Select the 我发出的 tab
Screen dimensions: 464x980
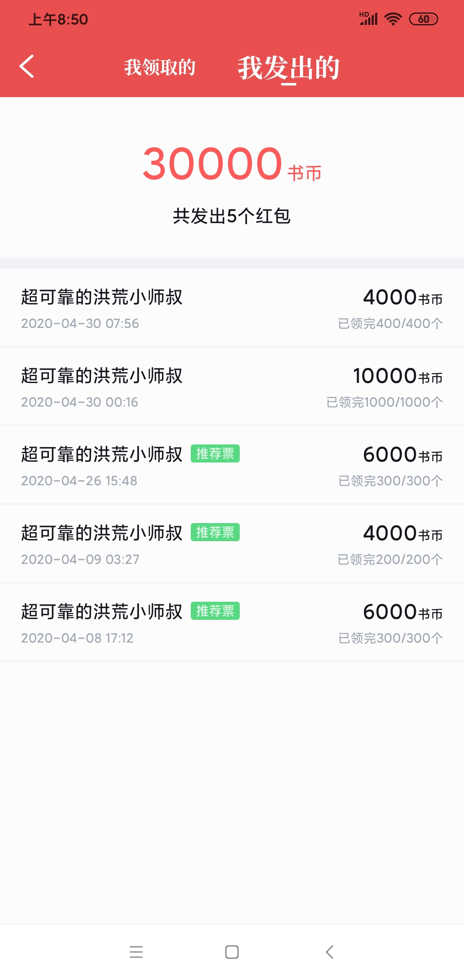pos(289,67)
